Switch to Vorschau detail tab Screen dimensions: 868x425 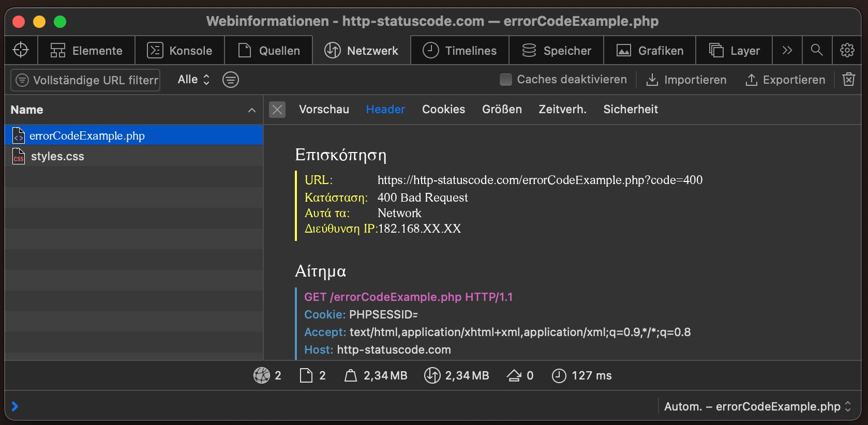(324, 109)
